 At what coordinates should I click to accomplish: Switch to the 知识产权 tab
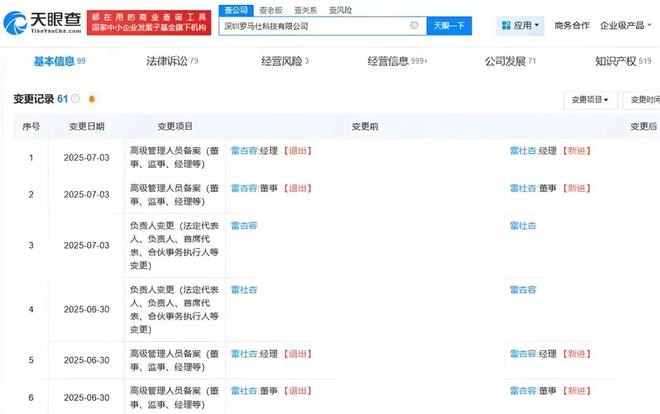coord(623,61)
